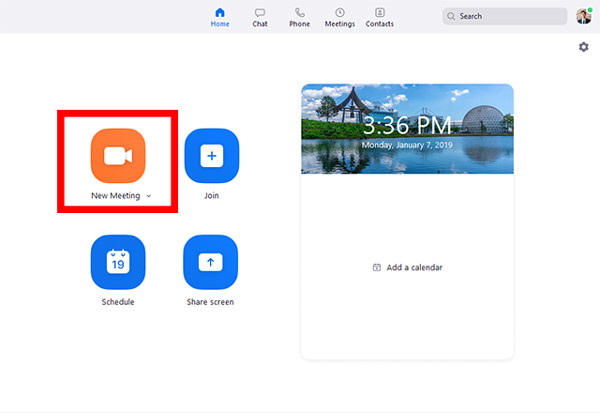This screenshot has width=600, height=413.
Task: Launch Share screen arrow icon
Action: pyautogui.click(x=210, y=262)
